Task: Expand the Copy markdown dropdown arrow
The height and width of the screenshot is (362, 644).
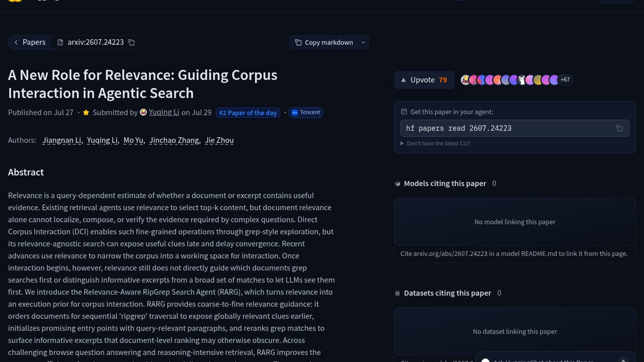Action: (x=363, y=43)
